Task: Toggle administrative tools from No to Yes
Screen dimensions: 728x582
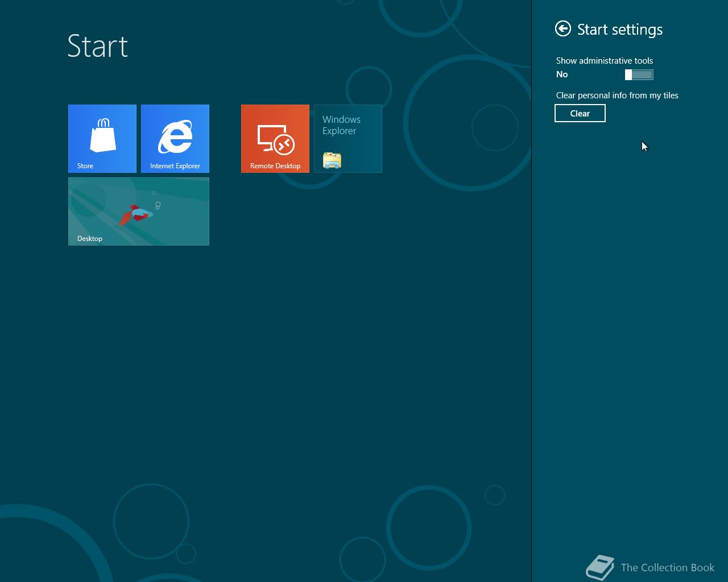Action: point(640,74)
